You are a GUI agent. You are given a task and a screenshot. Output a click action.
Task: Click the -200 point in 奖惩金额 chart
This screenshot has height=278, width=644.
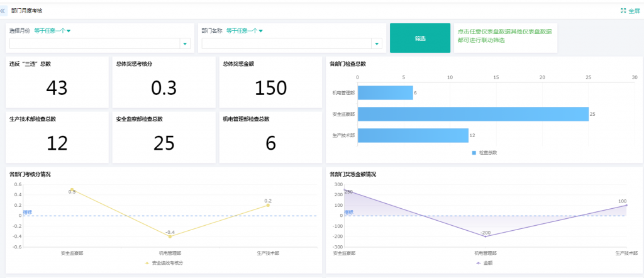pos(485,236)
